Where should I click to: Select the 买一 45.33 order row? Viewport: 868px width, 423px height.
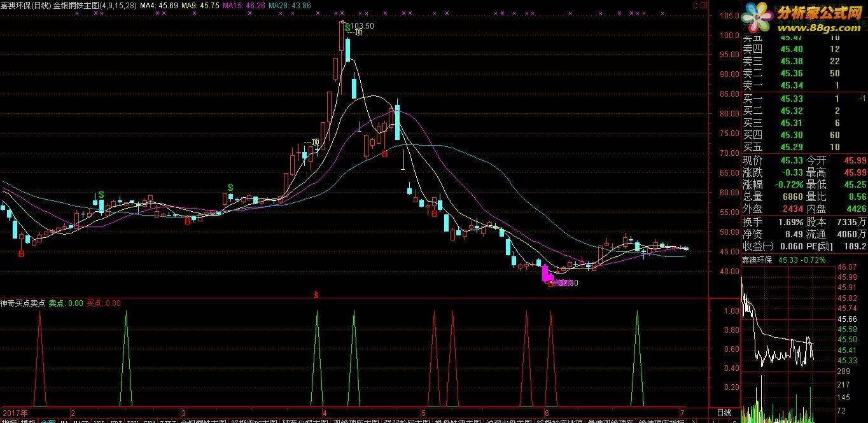(804, 99)
